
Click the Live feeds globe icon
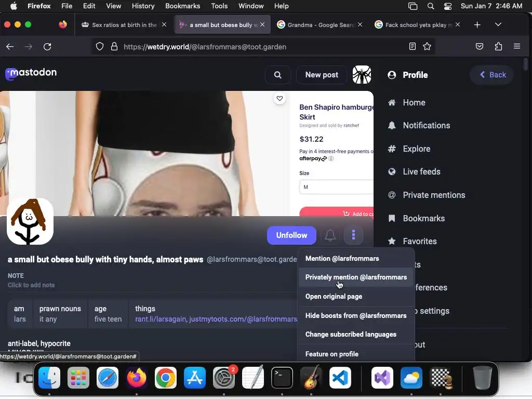pos(392,171)
